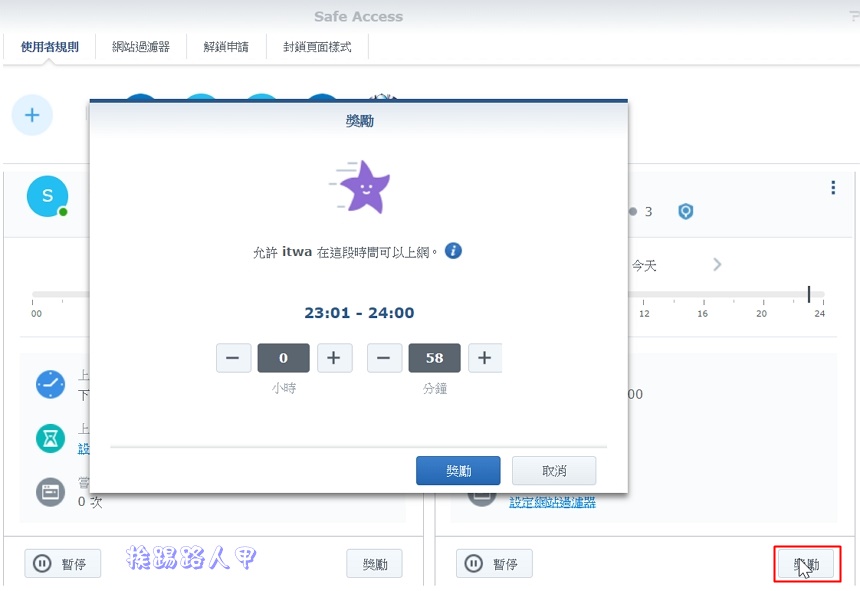
Task: Increase the 分鐘 value with plus
Action: (485, 358)
